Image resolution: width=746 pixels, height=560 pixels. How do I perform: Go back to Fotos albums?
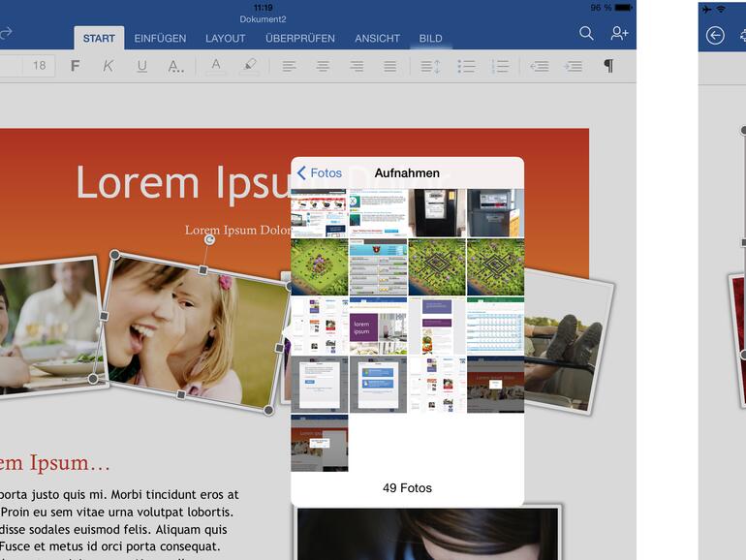(320, 173)
